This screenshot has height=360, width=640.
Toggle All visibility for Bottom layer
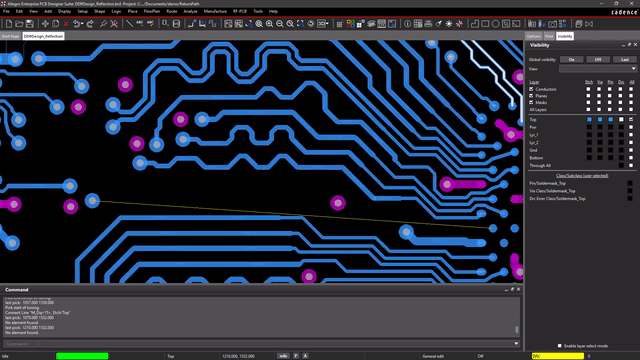click(x=631, y=158)
